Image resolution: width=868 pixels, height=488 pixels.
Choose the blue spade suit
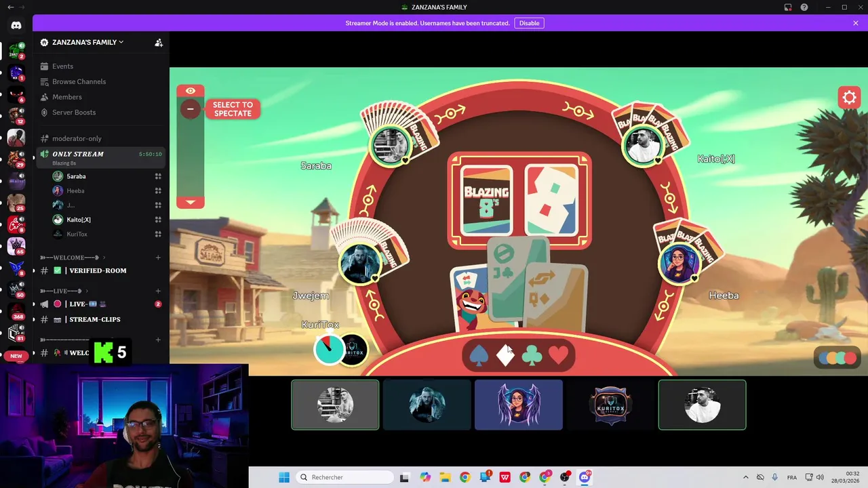pos(479,355)
